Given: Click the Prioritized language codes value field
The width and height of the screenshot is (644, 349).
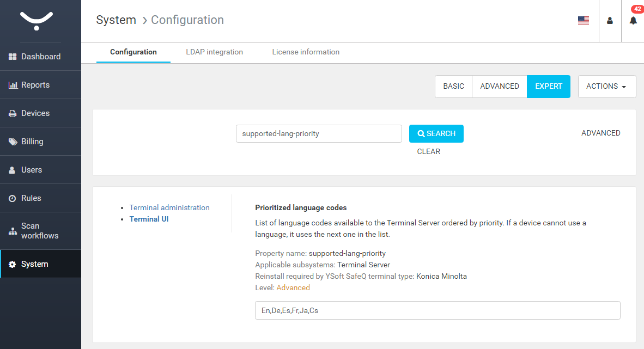Looking at the screenshot, I should click(x=437, y=310).
